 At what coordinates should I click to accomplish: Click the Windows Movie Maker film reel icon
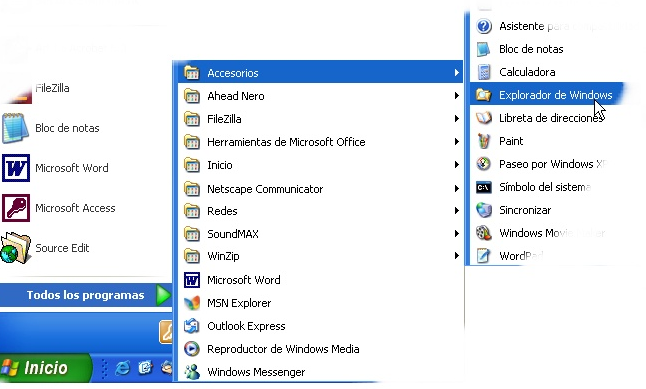484,233
